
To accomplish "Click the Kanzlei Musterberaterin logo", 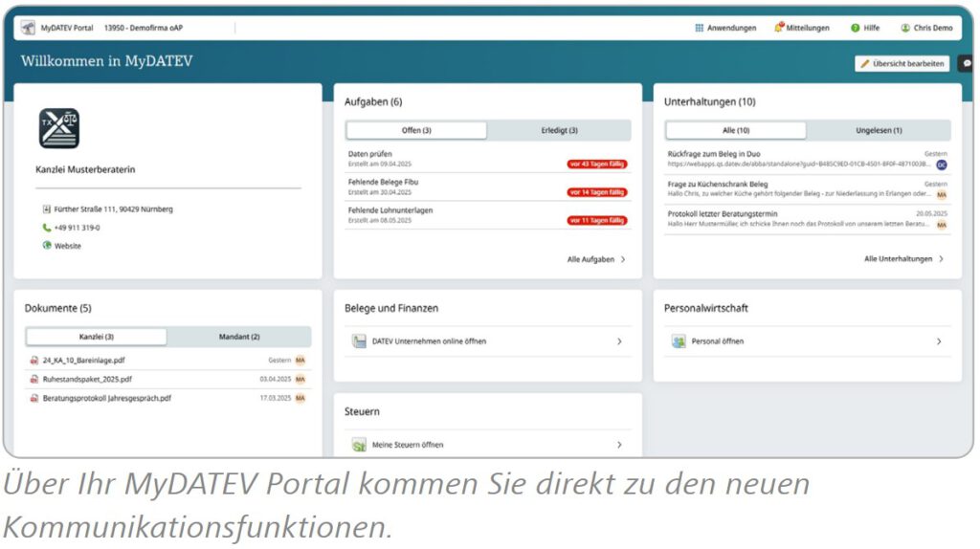I will click(x=59, y=129).
